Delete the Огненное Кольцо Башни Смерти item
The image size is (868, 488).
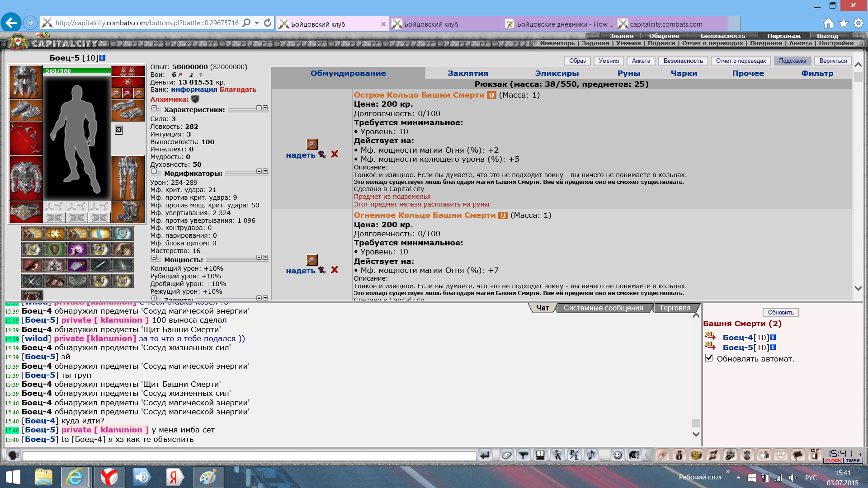click(x=335, y=270)
